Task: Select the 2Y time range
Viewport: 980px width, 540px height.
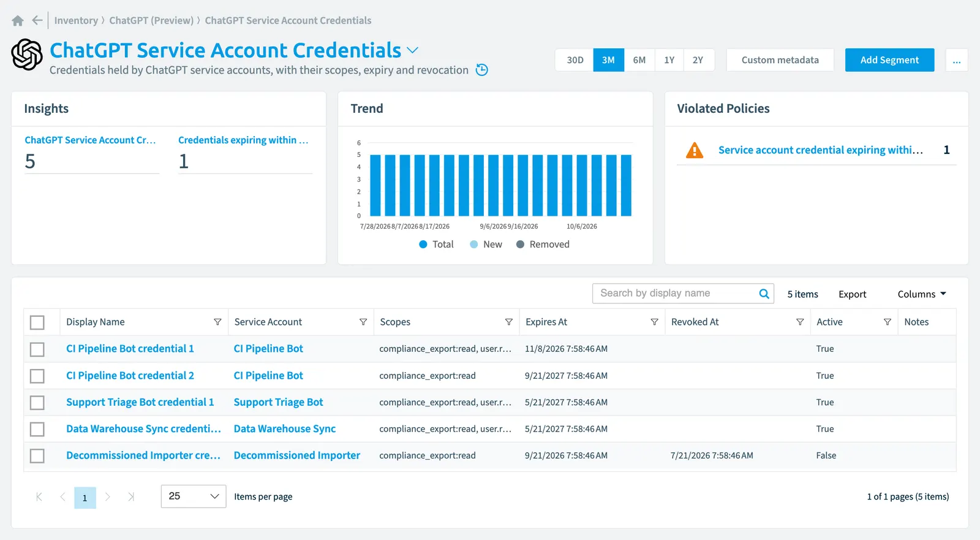Action: coord(698,60)
